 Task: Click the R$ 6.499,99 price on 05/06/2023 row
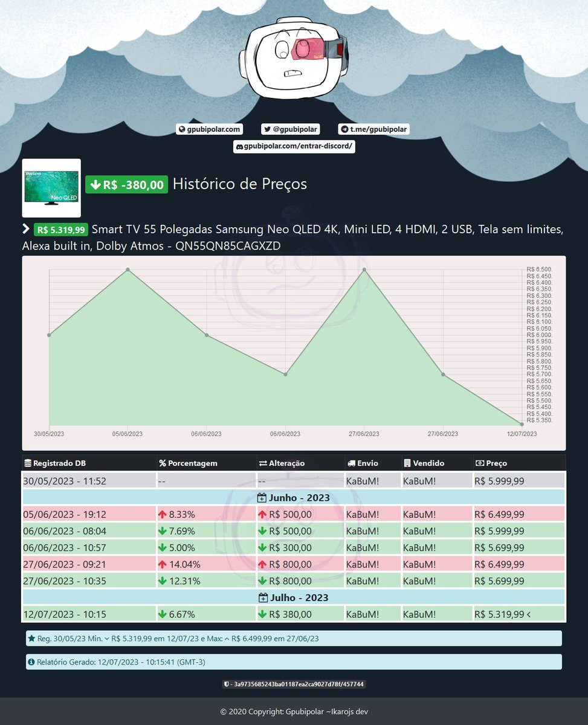tap(519, 515)
